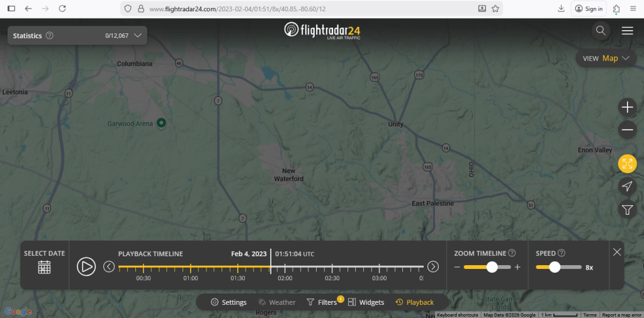
Task: Zoom out the map with minus button
Action: pyautogui.click(x=627, y=130)
